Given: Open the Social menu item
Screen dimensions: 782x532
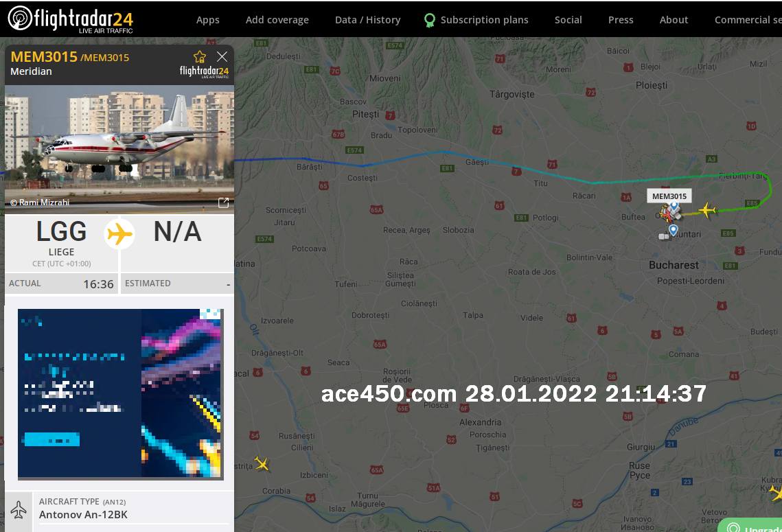Looking at the screenshot, I should click(568, 20).
